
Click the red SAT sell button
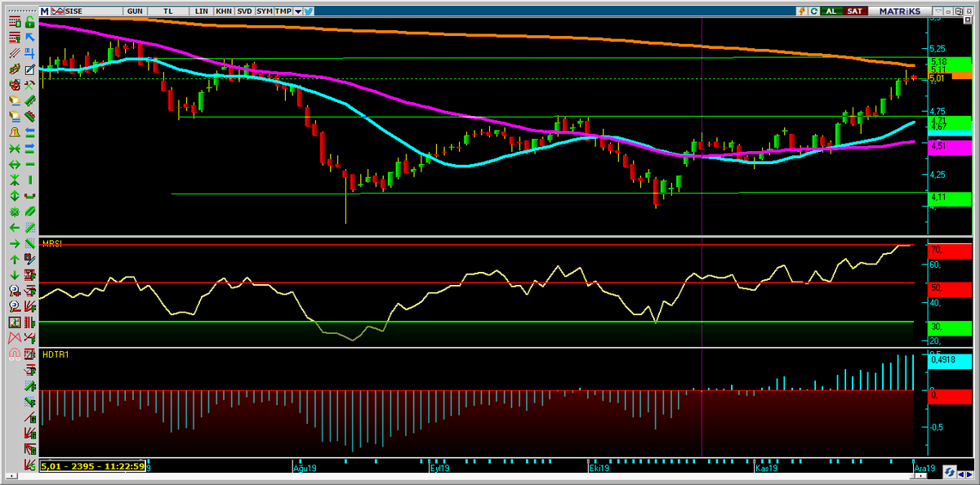tap(854, 11)
